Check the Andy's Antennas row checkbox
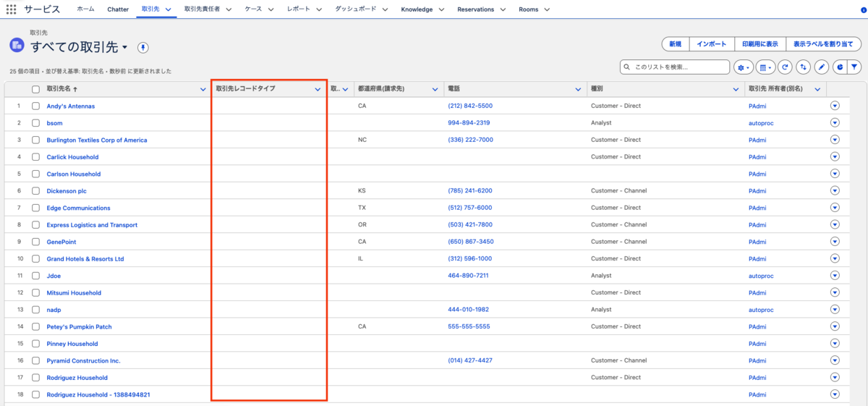Viewport: 868px width, 406px height. point(35,106)
